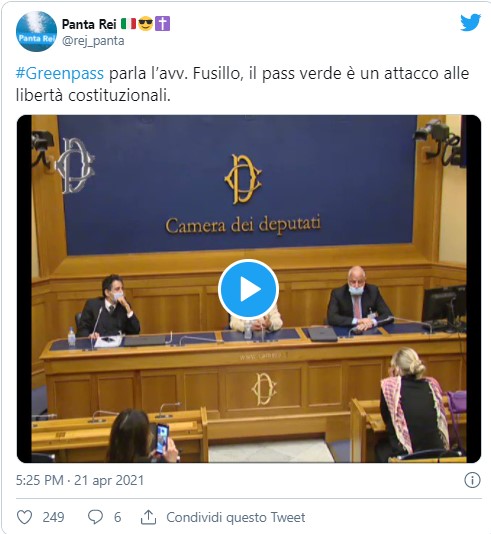Viewport: 491px width, 534px height.
Task: Click the sunglasses emoji in the name
Action: (145, 24)
